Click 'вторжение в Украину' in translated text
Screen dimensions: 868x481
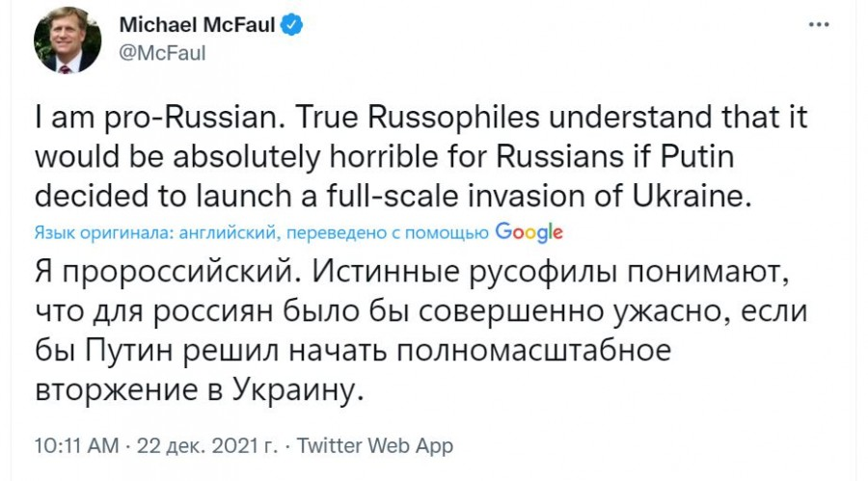click(x=203, y=390)
